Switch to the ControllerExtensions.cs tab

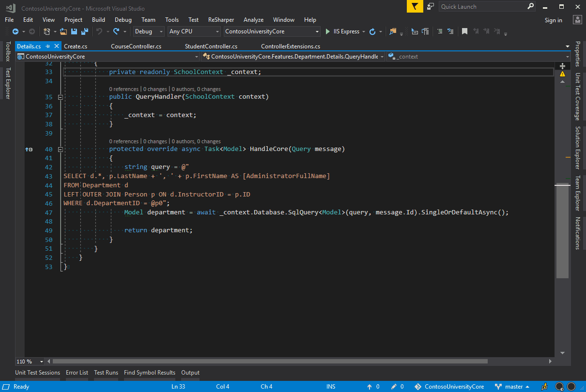291,46
